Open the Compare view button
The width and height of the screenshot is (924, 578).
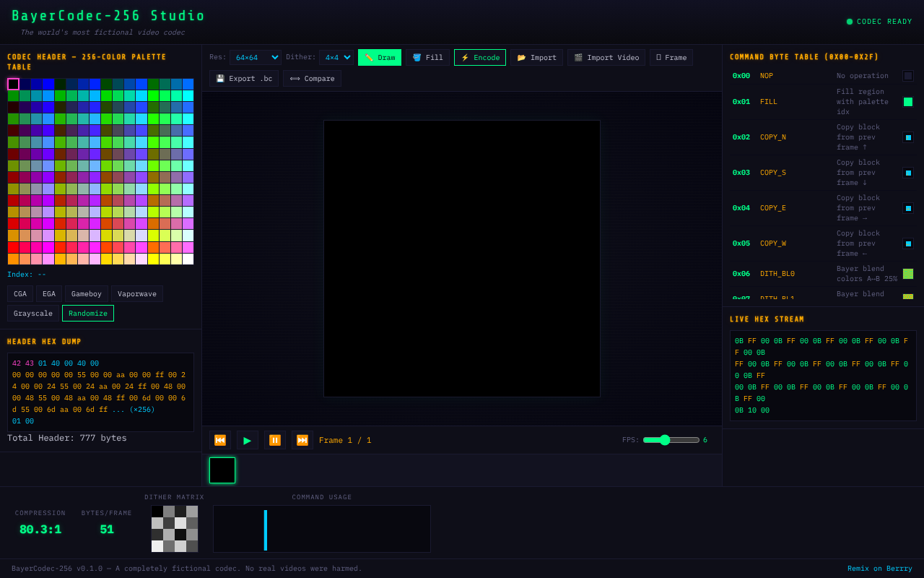pyautogui.click(x=312, y=79)
